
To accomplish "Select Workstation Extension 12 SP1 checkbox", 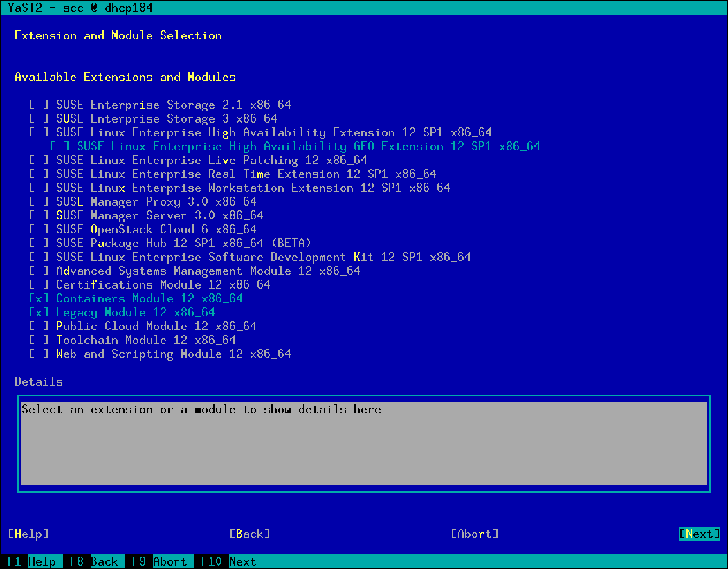I will point(39,188).
